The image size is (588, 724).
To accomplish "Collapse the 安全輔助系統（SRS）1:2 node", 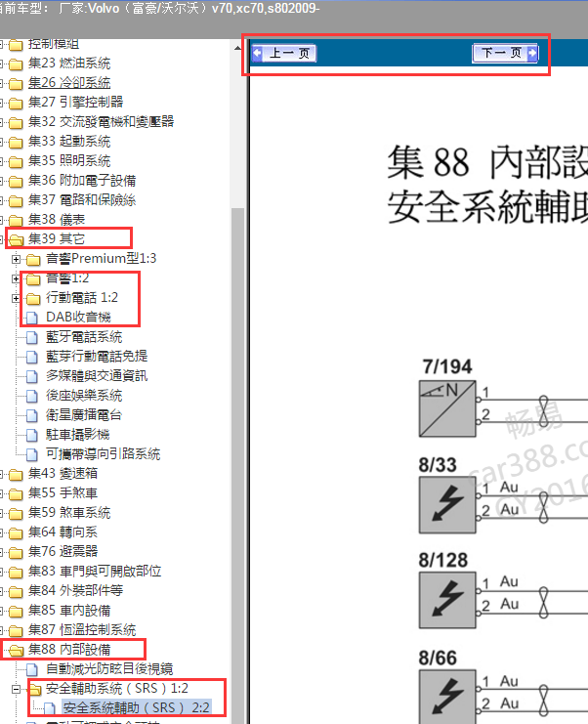I will 16,690.
